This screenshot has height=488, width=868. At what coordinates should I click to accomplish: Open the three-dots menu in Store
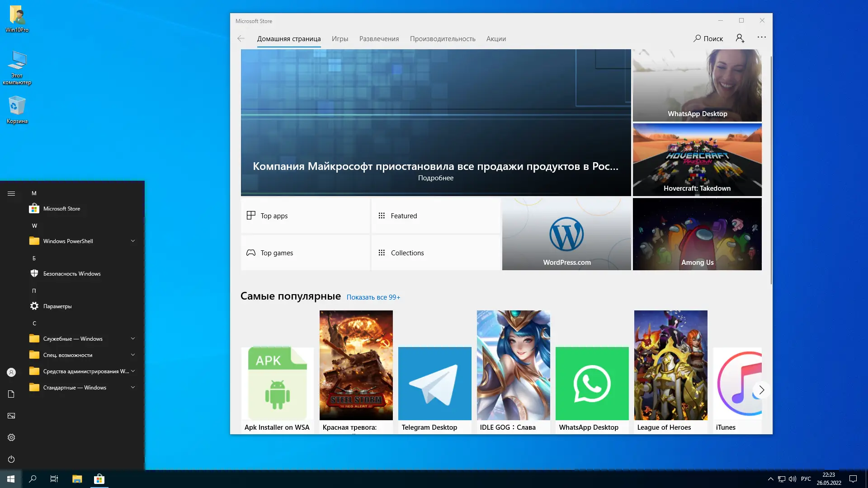[762, 38]
